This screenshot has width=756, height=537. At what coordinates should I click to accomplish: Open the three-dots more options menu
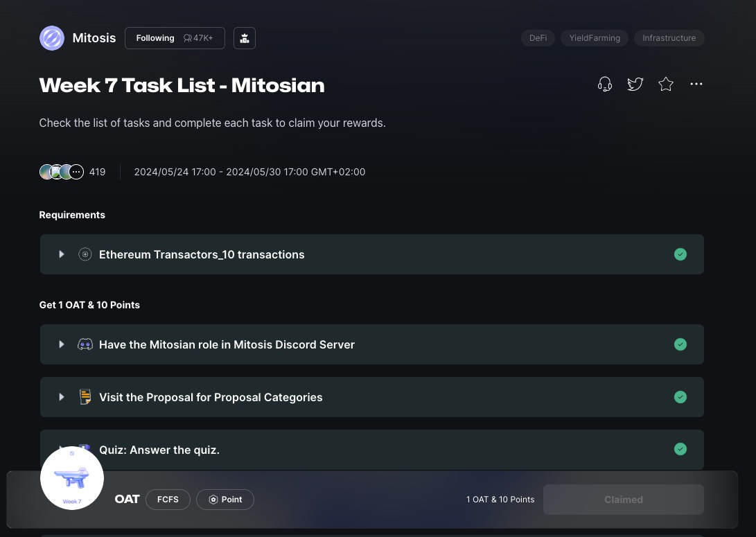click(x=696, y=85)
